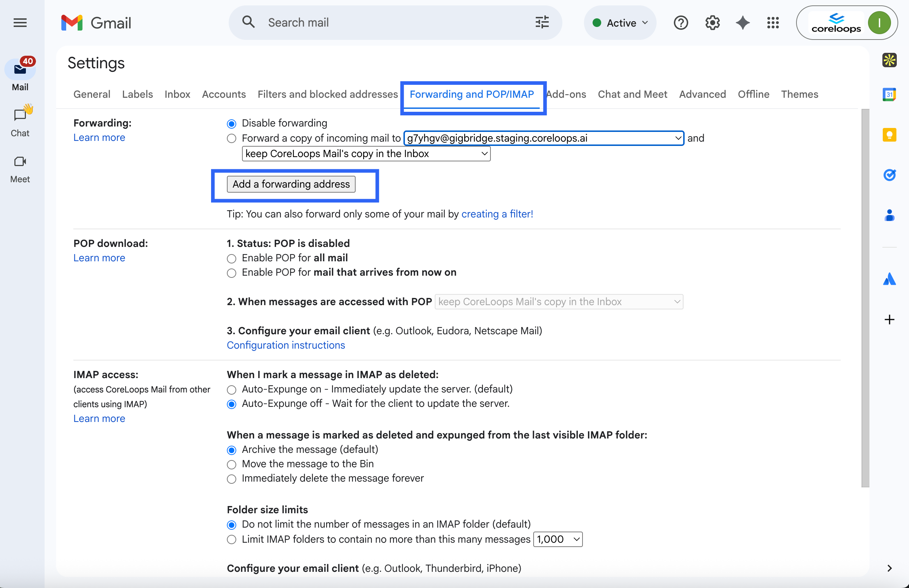Click the Gmail logo

pyautogui.click(x=96, y=23)
